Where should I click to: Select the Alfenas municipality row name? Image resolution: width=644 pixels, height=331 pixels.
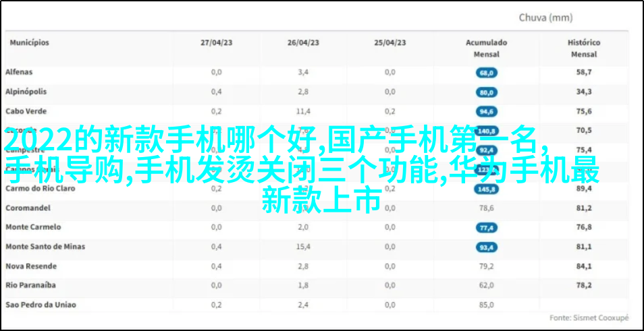19,71
